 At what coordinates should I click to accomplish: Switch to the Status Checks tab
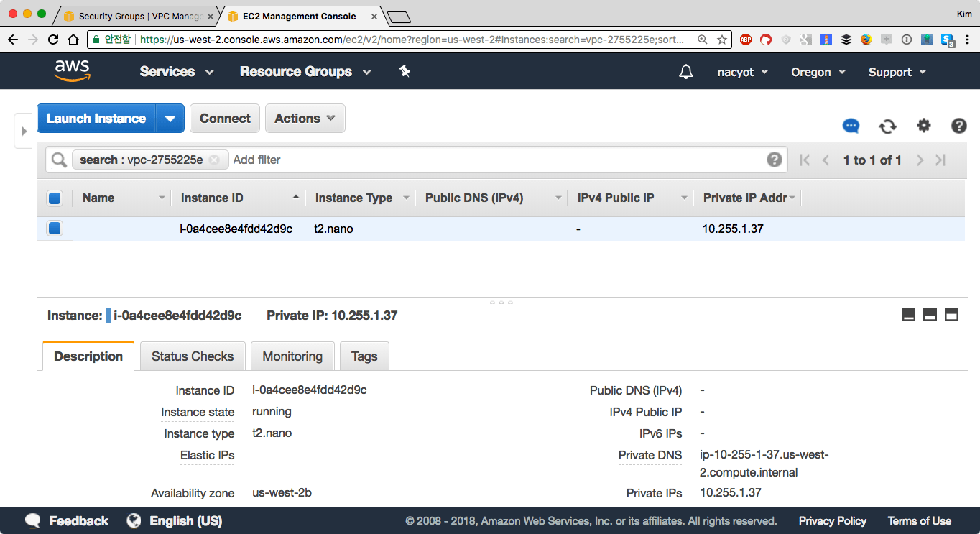192,356
